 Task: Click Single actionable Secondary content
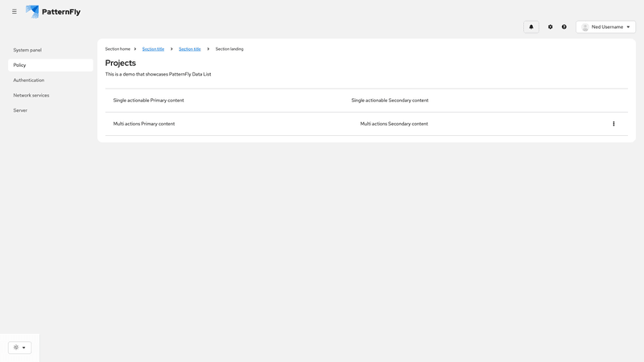(390, 100)
